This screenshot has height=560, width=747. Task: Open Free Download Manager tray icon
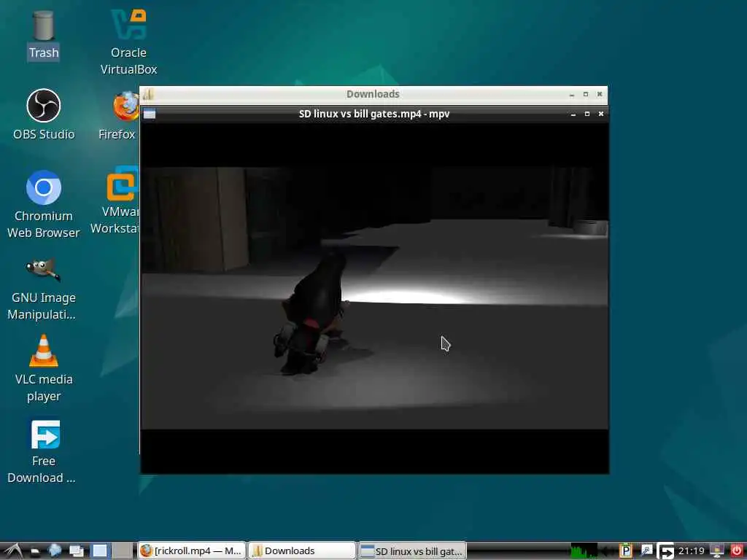click(x=665, y=551)
